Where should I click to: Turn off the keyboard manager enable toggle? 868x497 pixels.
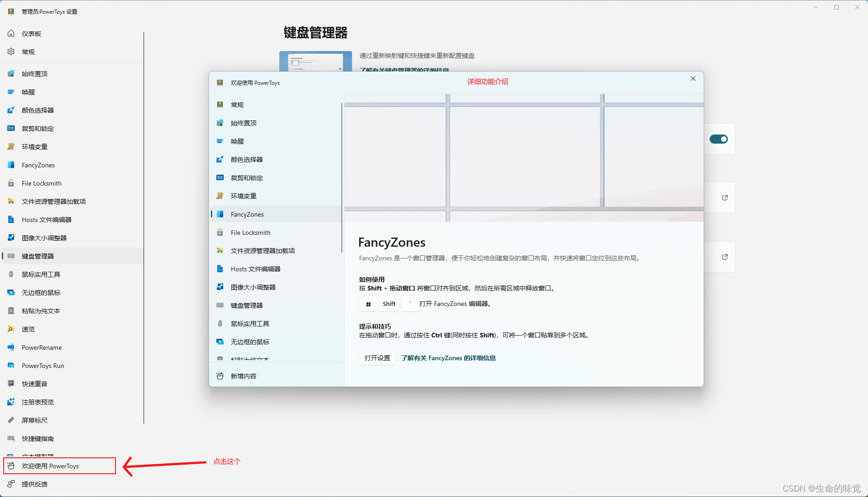click(x=719, y=139)
